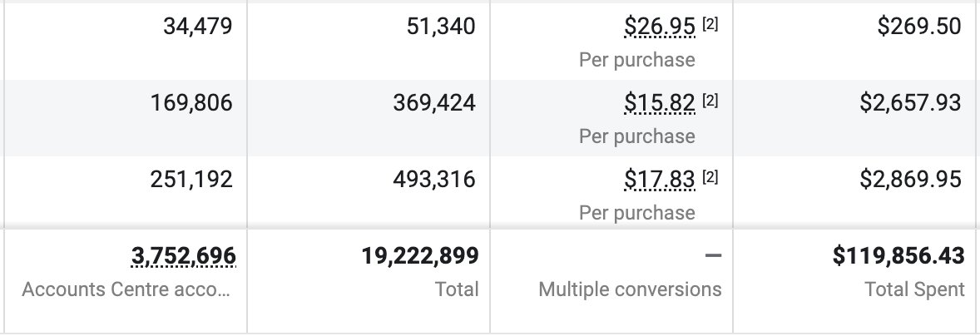This screenshot has height=336, width=980.
Task: Select the $269.50 amount spent cell
Action: tap(919, 27)
